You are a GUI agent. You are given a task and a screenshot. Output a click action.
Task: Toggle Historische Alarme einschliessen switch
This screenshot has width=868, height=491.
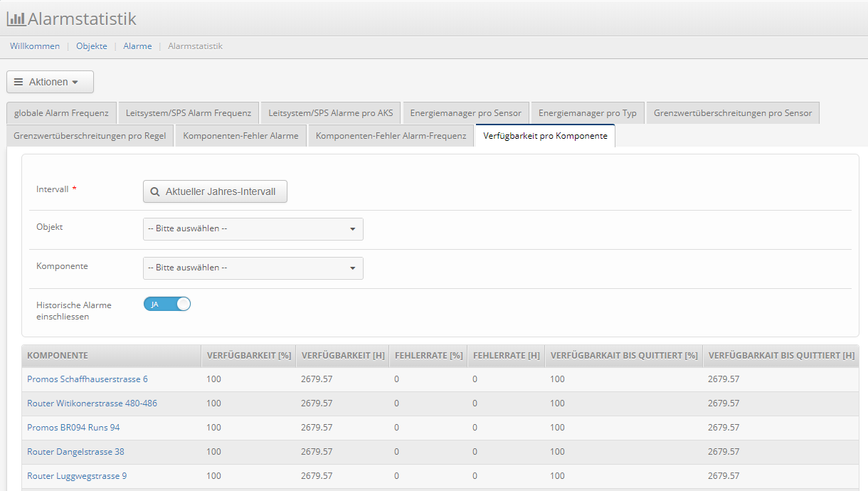(167, 304)
